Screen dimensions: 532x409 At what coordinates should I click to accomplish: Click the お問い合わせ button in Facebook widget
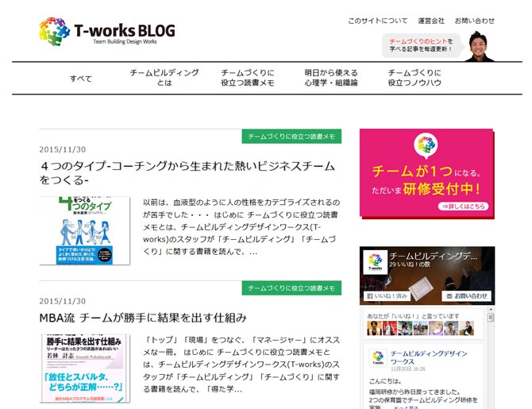tap(467, 296)
